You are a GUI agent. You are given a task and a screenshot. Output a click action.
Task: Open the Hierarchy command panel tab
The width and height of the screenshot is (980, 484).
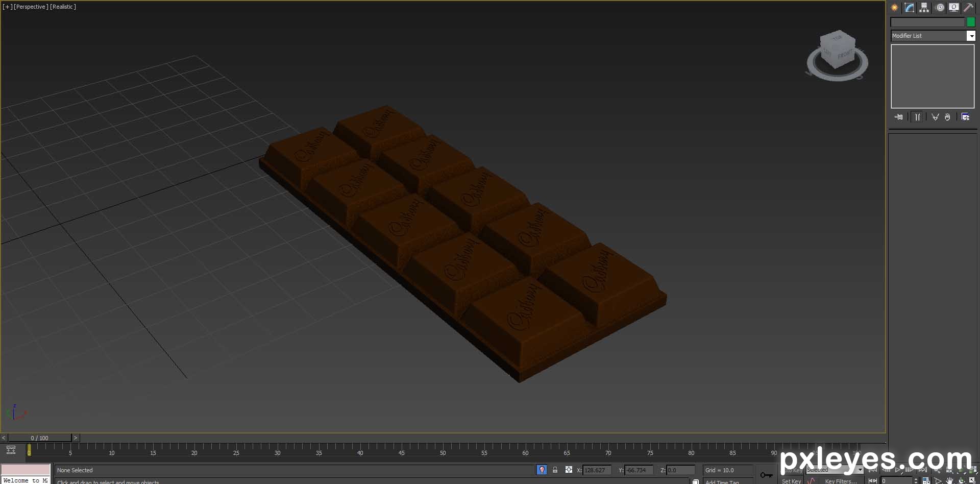pos(924,8)
